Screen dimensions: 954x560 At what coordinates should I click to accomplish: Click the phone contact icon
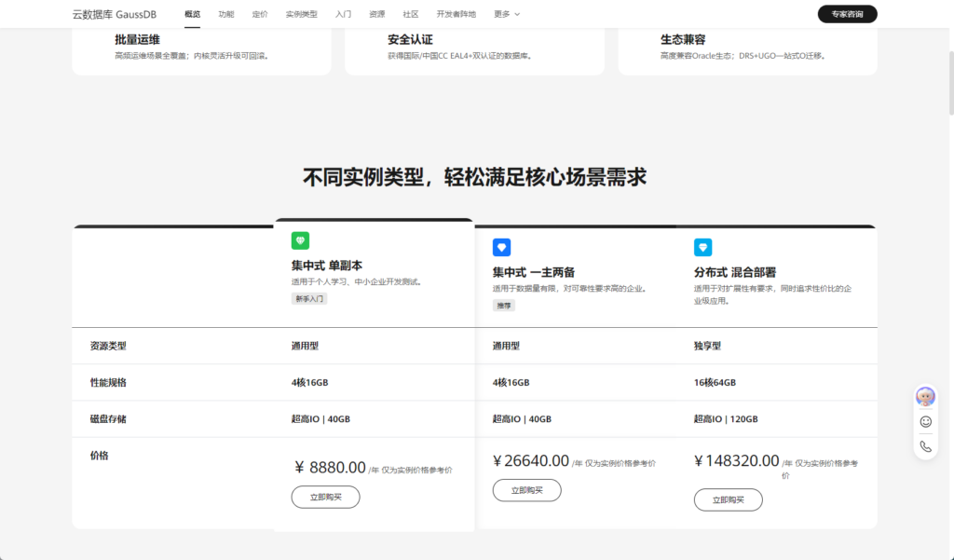pos(925,446)
